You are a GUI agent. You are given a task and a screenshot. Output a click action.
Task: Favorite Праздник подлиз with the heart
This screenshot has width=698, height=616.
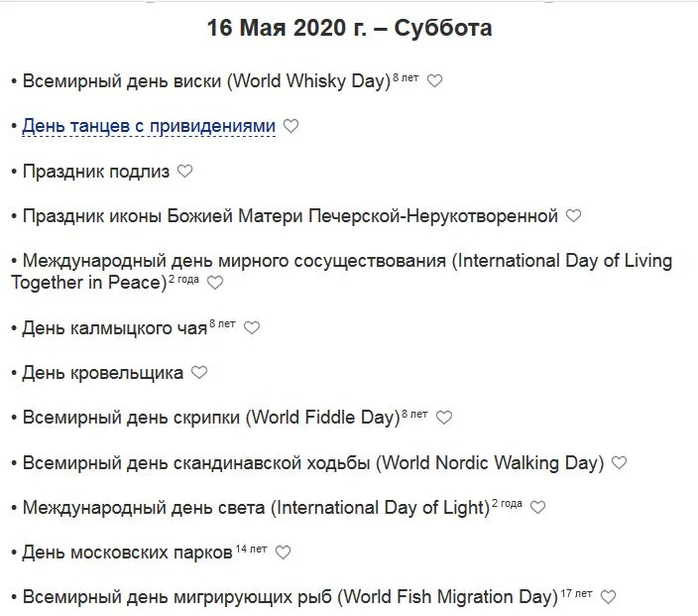[x=184, y=171]
